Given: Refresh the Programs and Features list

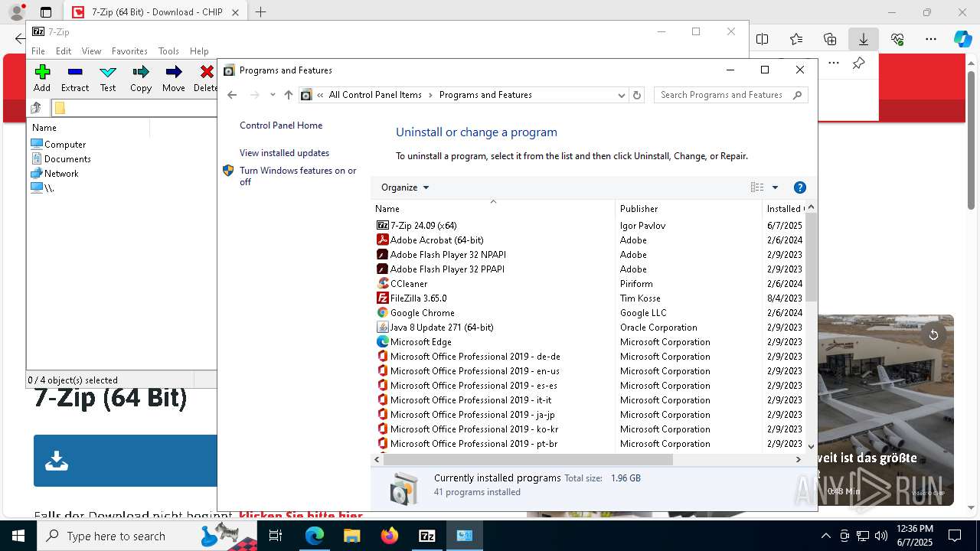Looking at the screenshot, I should tap(637, 95).
